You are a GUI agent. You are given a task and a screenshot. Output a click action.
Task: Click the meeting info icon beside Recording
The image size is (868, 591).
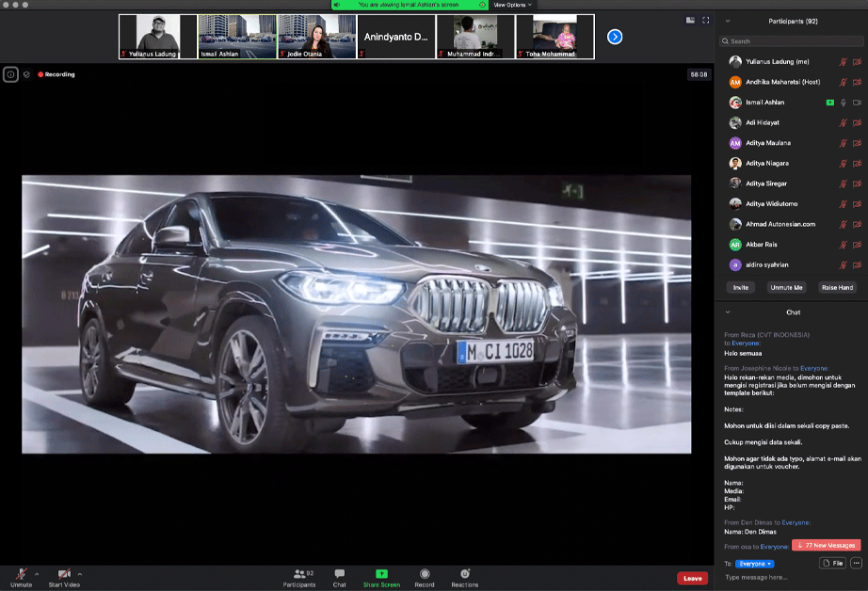click(x=10, y=74)
